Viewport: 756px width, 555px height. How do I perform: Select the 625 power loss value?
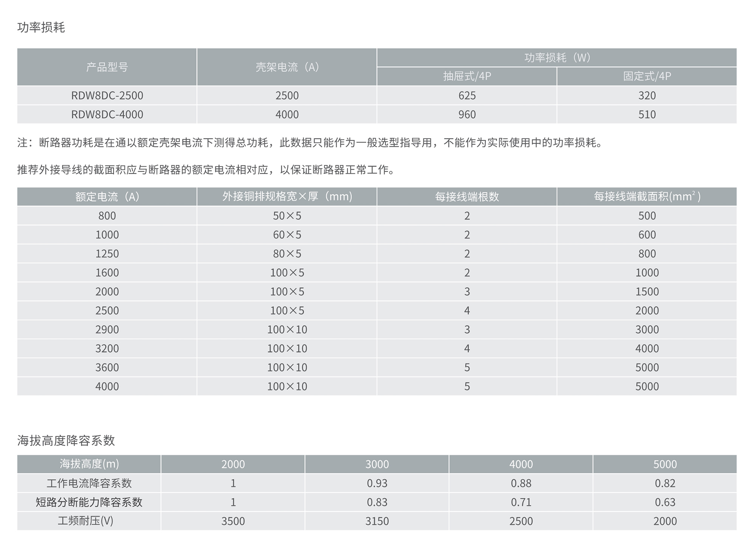(467, 95)
